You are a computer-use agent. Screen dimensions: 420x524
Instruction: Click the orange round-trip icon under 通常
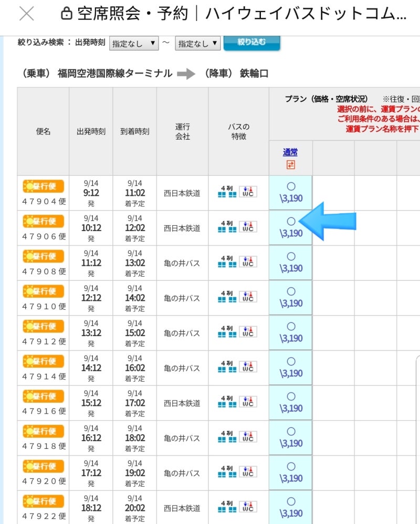[291, 164]
